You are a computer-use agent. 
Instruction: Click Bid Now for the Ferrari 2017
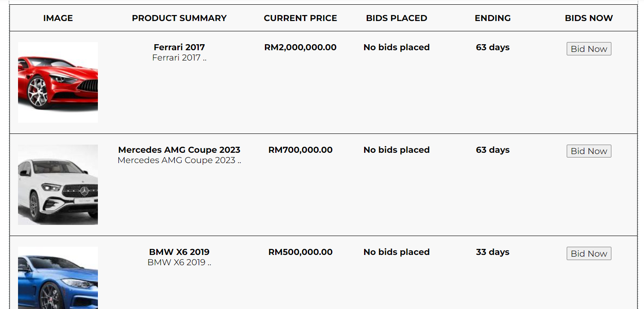pos(589,49)
